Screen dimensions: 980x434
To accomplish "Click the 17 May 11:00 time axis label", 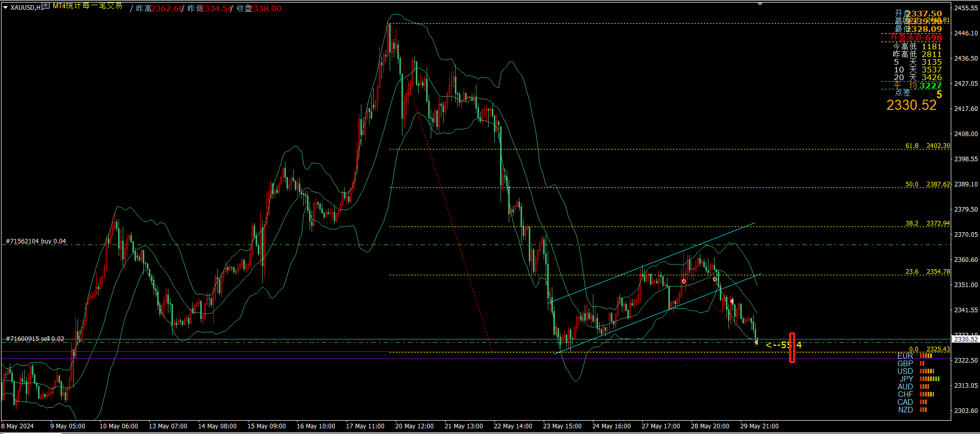I will [x=365, y=426].
